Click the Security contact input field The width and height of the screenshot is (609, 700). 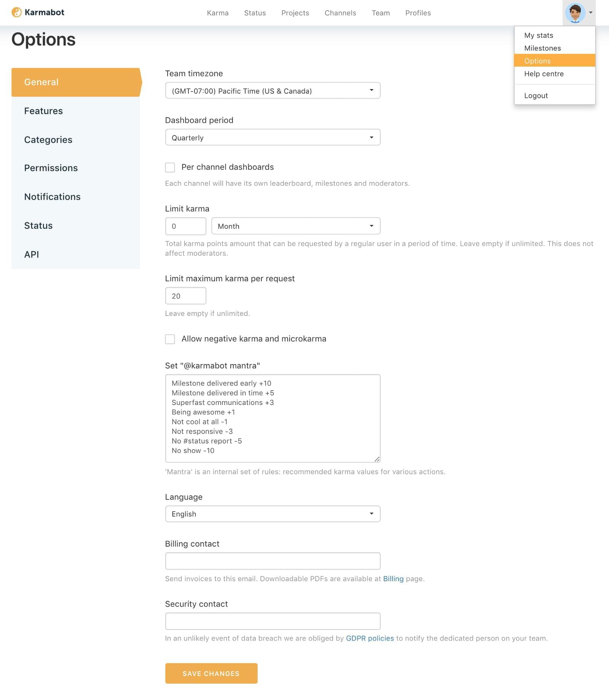(x=273, y=621)
